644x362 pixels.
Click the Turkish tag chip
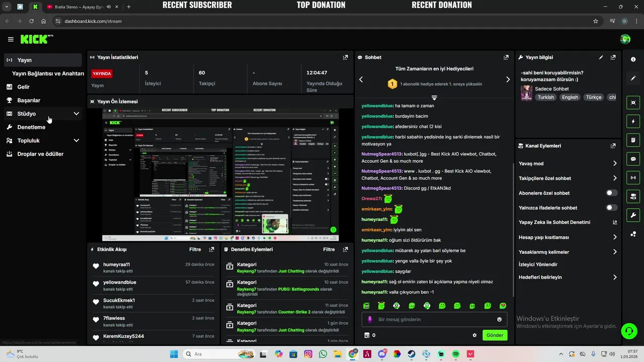(545, 98)
